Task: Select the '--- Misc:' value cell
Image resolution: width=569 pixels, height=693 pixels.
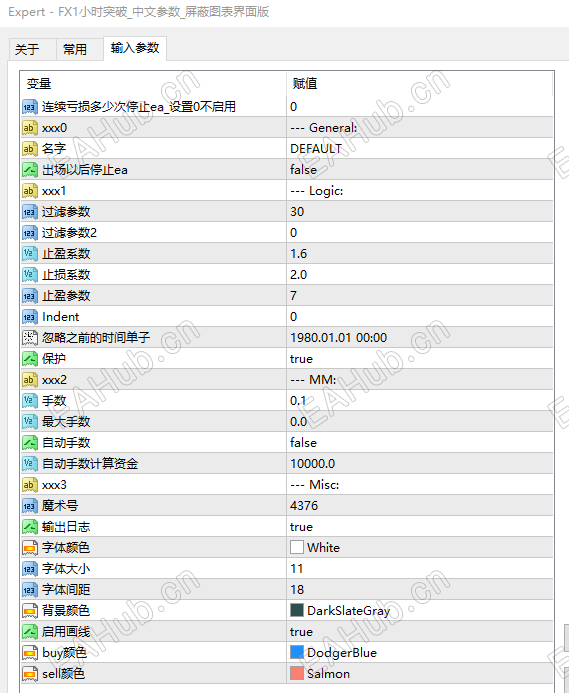Action: tap(420, 485)
